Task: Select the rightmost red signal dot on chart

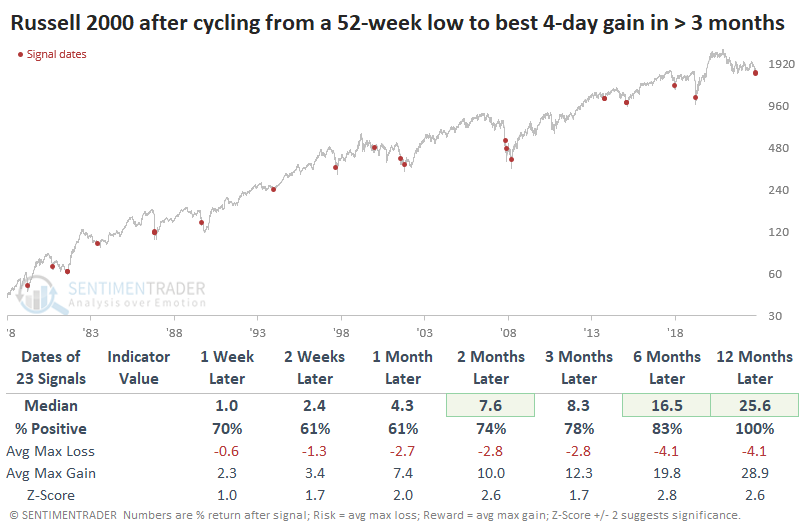Action: pos(755,73)
